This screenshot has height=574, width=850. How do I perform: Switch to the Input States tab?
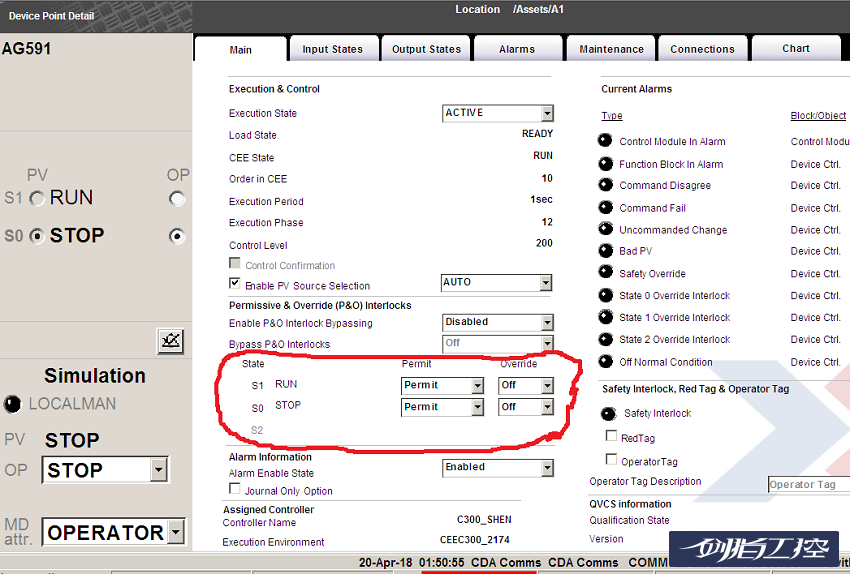[335, 49]
